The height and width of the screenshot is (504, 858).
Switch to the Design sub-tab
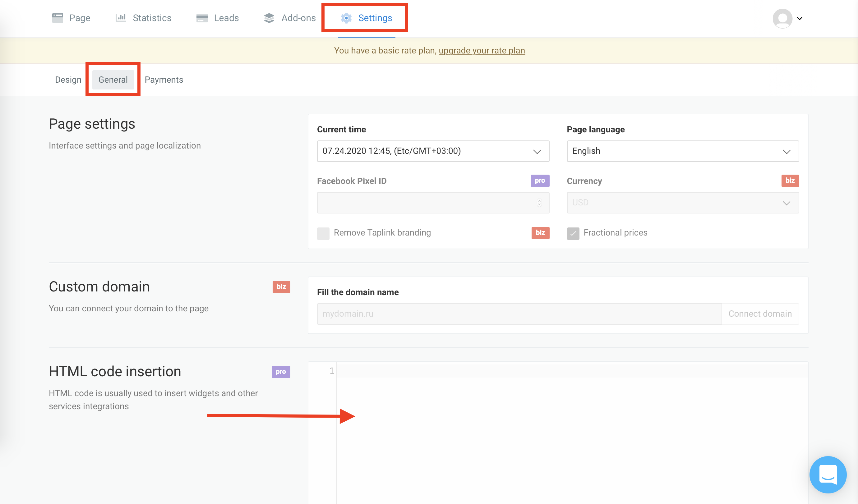point(68,80)
